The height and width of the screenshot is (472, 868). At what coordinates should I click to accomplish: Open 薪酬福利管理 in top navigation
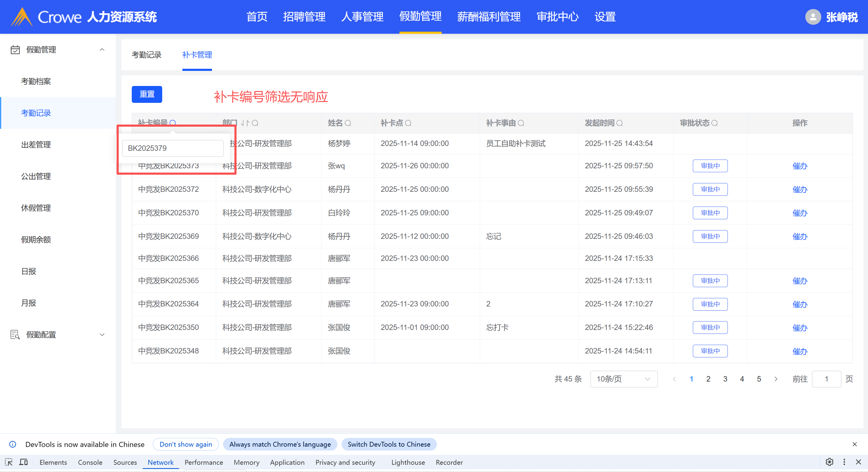coord(489,17)
